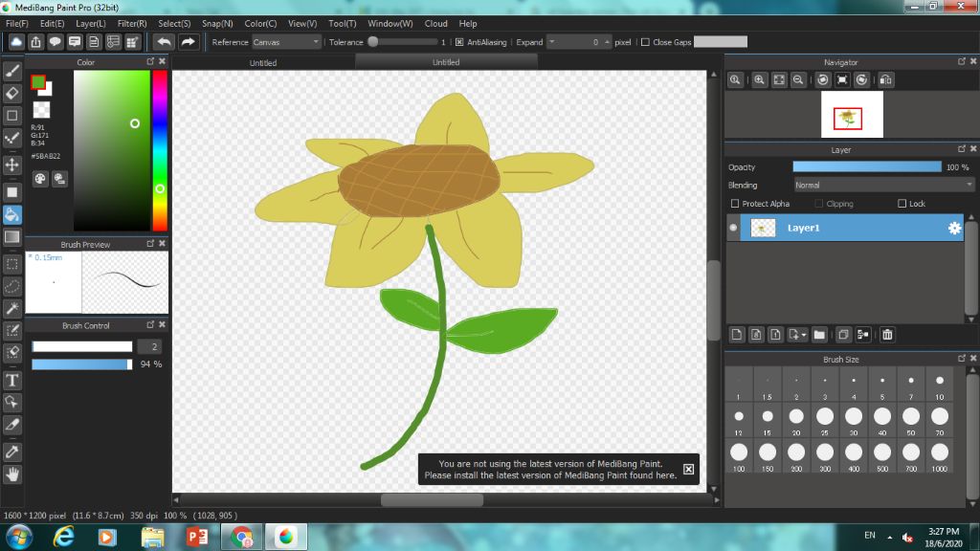Duplicate the layer with the copy icon

[x=843, y=335]
